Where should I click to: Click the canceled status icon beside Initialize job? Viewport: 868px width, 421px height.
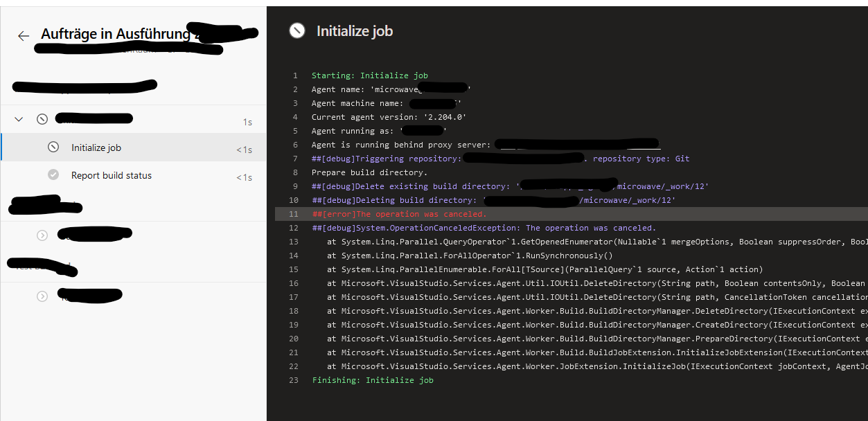click(x=52, y=147)
